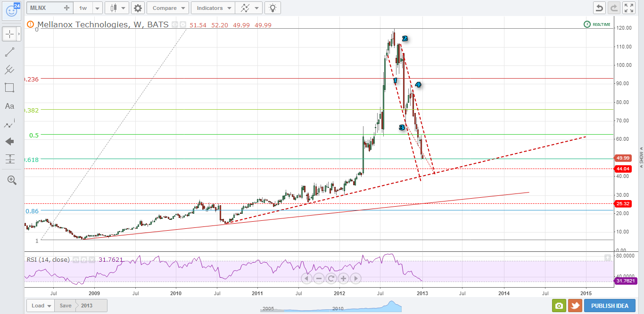The height and width of the screenshot is (314, 644).
Task: Reset the chart view with the circular arrow
Action: point(331,278)
